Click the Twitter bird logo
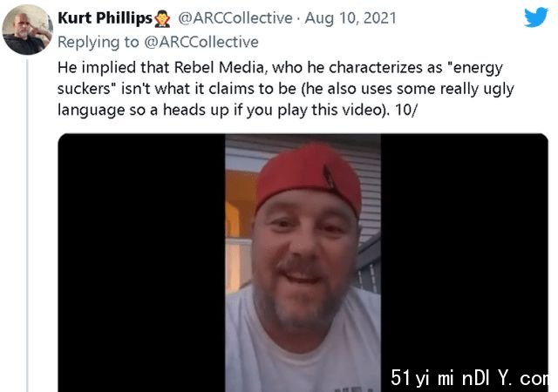Screen dimensions: 558x392 [x=535, y=17]
